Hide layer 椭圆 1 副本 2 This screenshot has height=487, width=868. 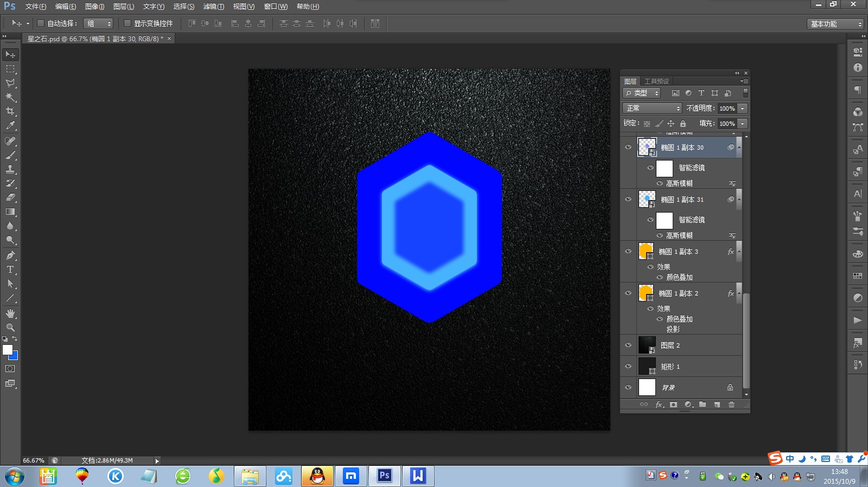coord(628,293)
